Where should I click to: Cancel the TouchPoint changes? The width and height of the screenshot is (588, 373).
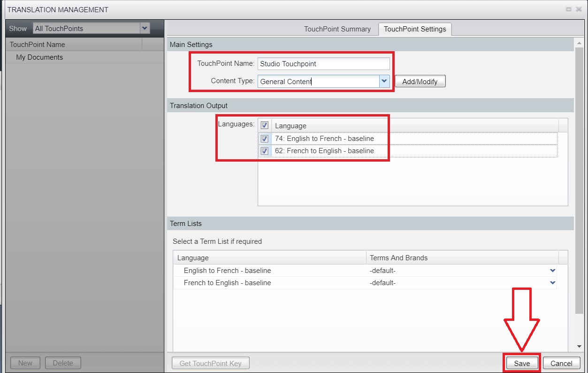click(x=561, y=363)
